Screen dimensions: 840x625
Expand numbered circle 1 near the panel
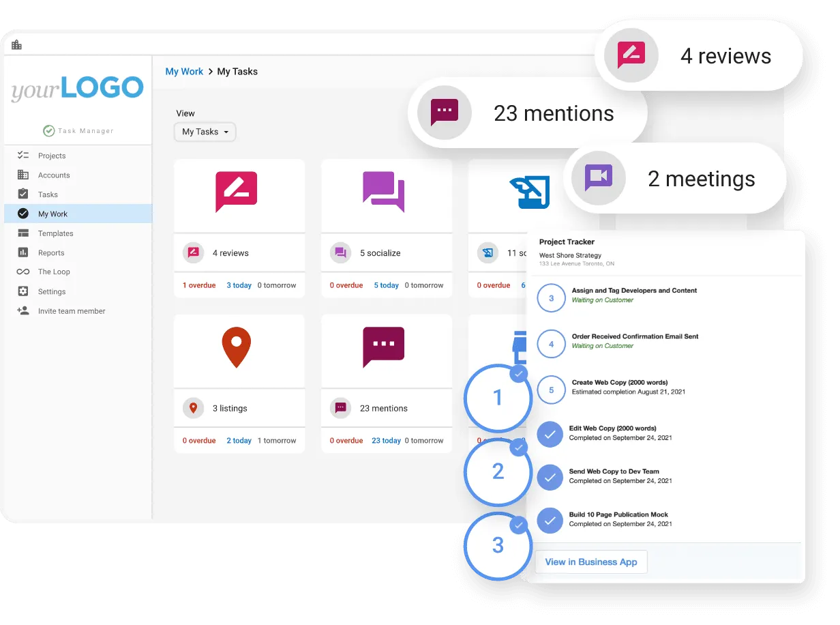(x=498, y=398)
